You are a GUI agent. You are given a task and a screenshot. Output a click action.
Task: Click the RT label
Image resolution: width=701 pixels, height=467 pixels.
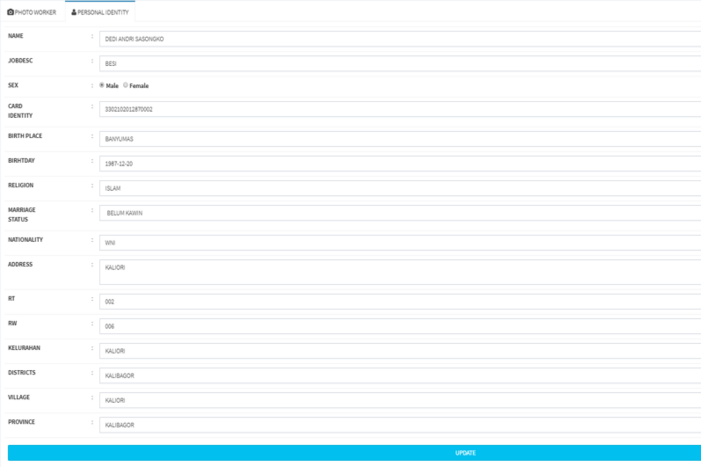point(12,299)
